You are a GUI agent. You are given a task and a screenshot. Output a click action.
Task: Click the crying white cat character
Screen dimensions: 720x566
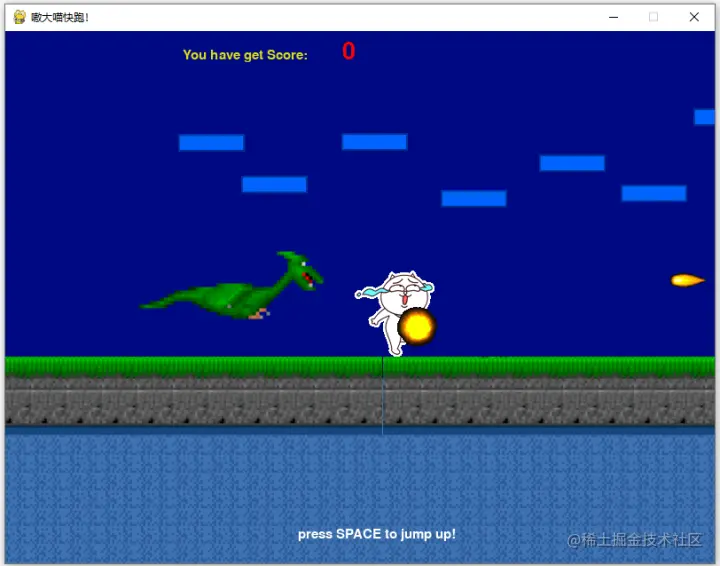point(394,314)
